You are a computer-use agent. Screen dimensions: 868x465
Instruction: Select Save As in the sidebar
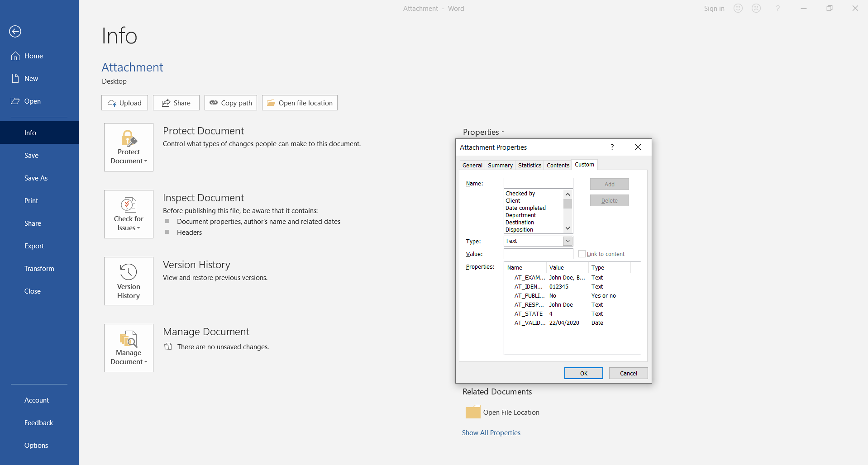pyautogui.click(x=36, y=178)
